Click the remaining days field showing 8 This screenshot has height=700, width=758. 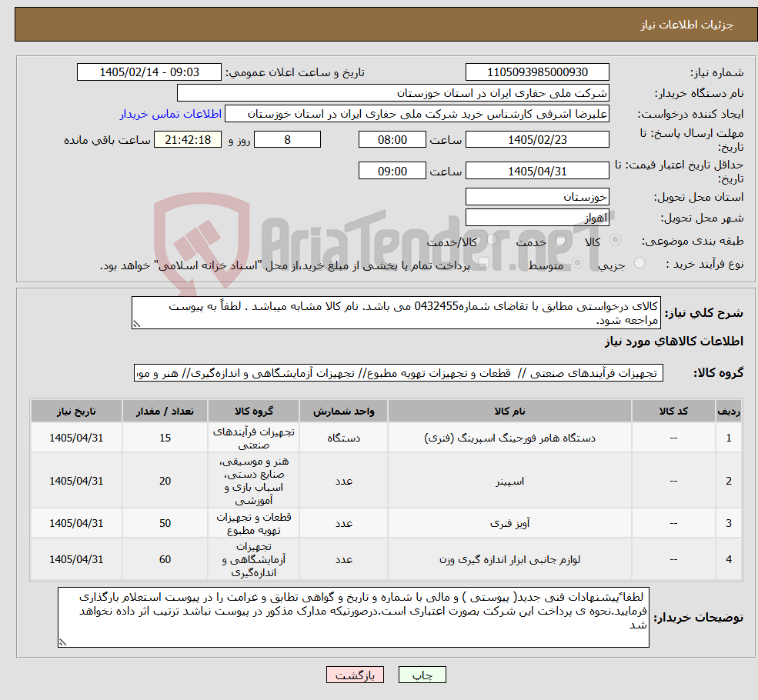click(x=287, y=139)
